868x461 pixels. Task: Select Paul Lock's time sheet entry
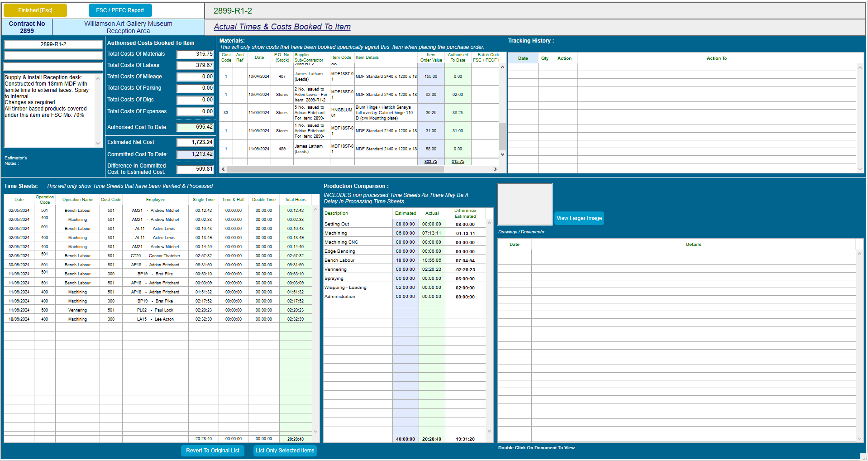pyautogui.click(x=156, y=310)
